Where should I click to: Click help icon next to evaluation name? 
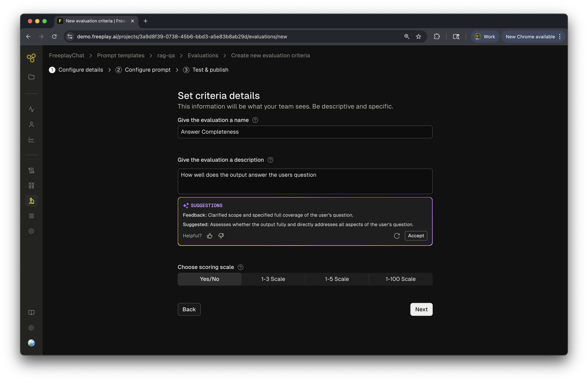[255, 120]
